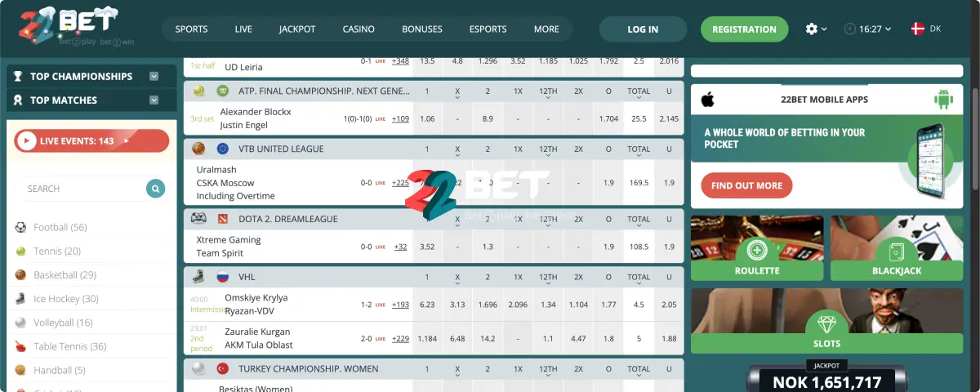Select odds 6.23 for Omskiye Krylya win
The width and height of the screenshot is (980, 392).
click(x=427, y=305)
